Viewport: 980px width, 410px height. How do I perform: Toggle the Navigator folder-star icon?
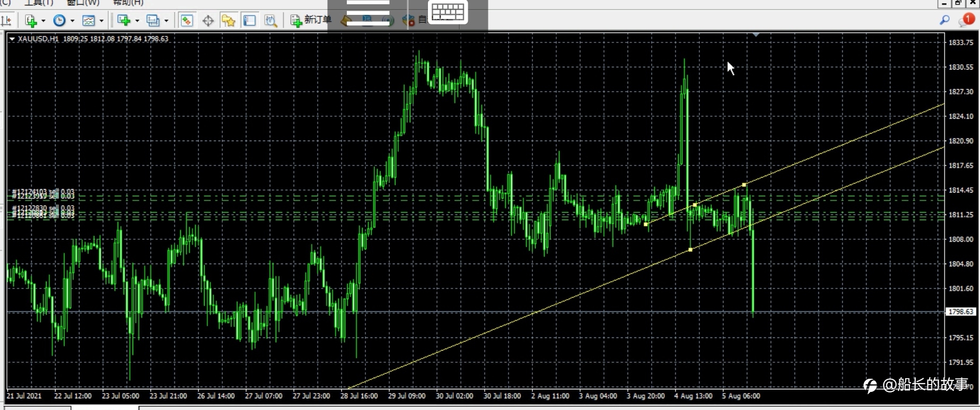[229, 21]
